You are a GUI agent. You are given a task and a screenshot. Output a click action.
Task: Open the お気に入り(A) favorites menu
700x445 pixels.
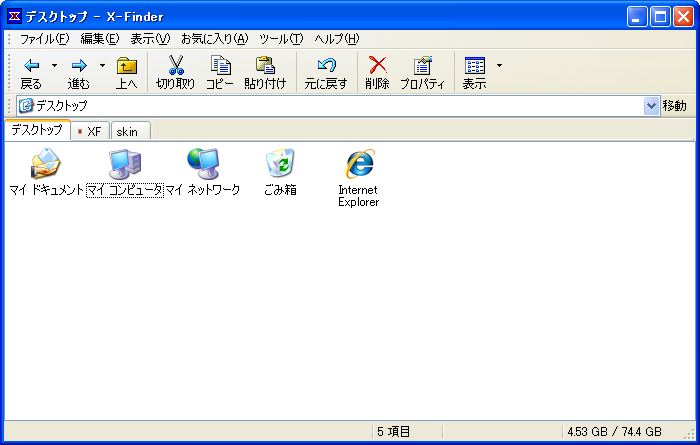[214, 39]
